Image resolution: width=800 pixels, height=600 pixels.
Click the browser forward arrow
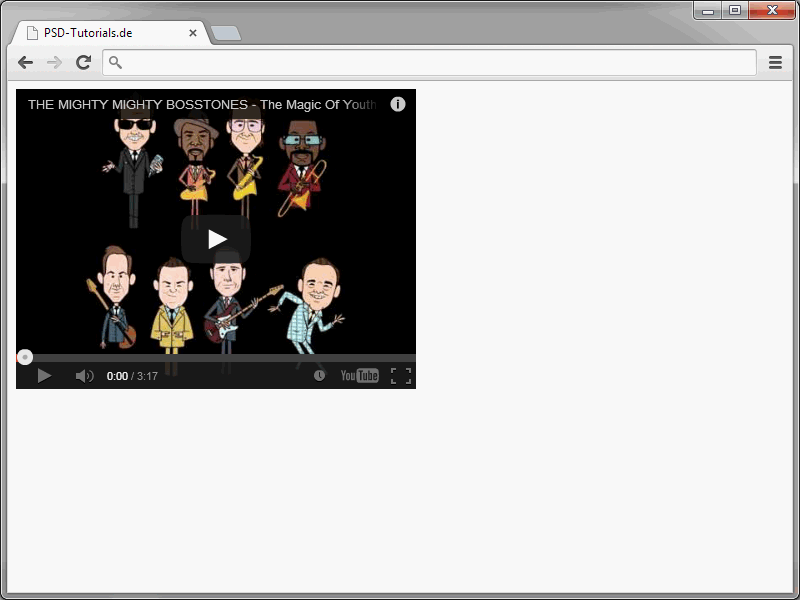click(54, 63)
